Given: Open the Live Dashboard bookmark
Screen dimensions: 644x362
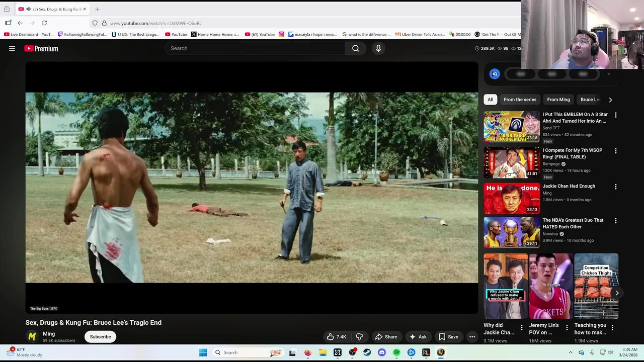Looking at the screenshot, I should pyautogui.click(x=29, y=34).
